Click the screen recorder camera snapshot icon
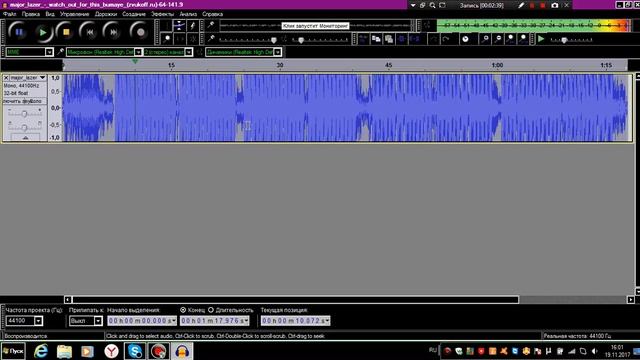The image size is (640, 360). (x=554, y=5)
